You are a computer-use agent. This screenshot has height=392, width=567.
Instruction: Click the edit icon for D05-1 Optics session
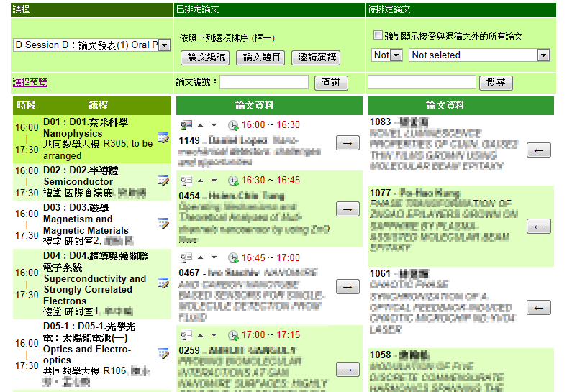click(x=163, y=354)
